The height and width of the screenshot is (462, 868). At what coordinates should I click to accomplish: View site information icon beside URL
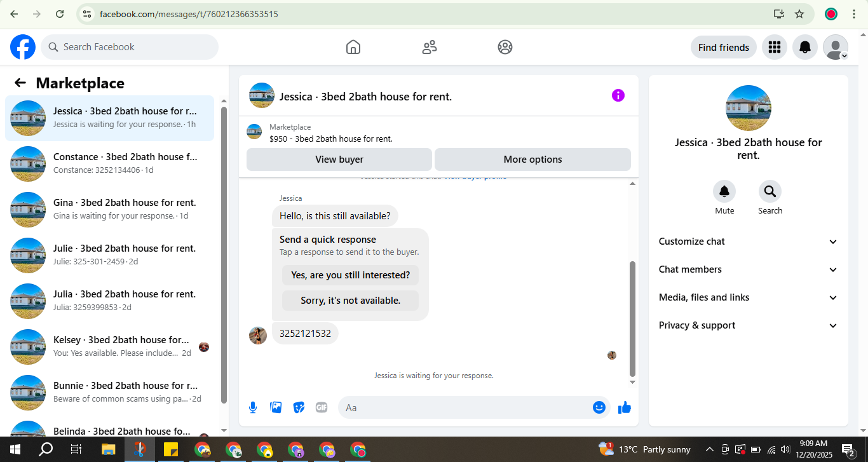tap(88, 14)
